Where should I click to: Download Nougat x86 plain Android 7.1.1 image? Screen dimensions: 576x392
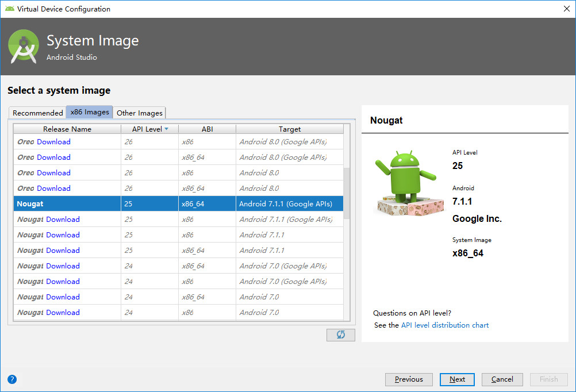(x=63, y=235)
